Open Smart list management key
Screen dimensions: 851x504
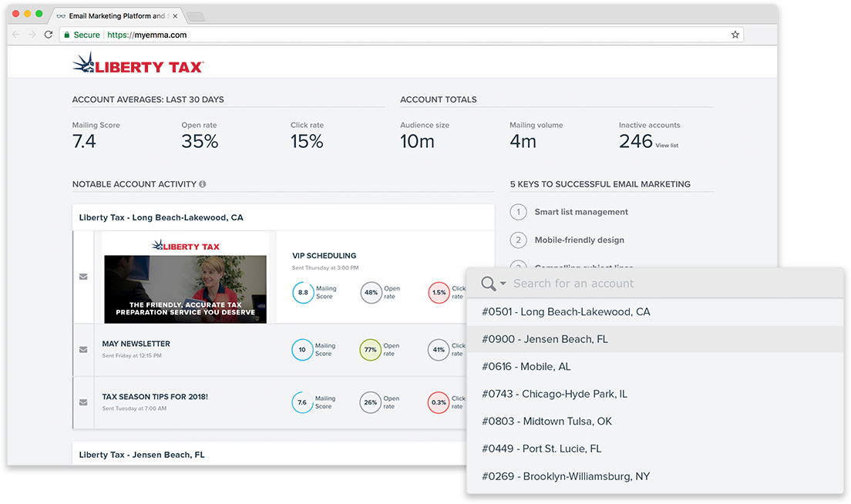coord(581,212)
